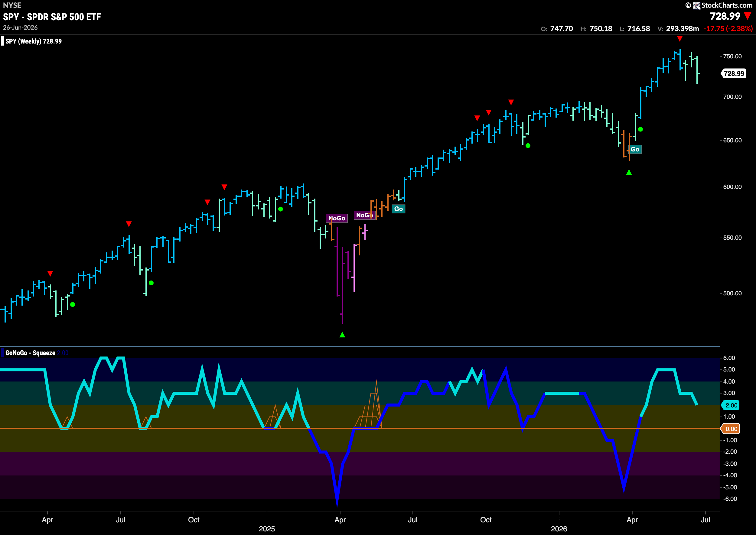The height and width of the screenshot is (535, 756).
Task: Click the second NoGo label beside orange bars
Action: tap(364, 215)
